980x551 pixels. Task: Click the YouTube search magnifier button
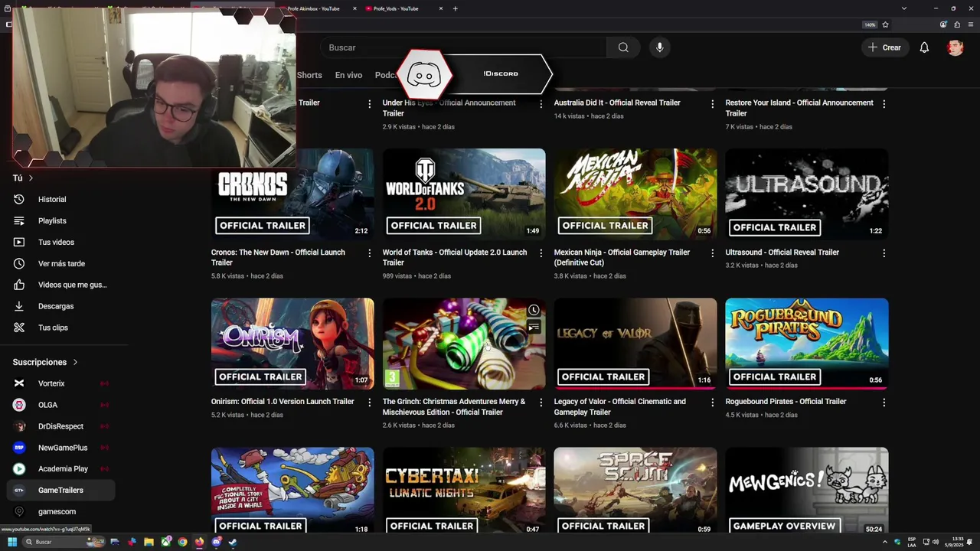click(623, 47)
